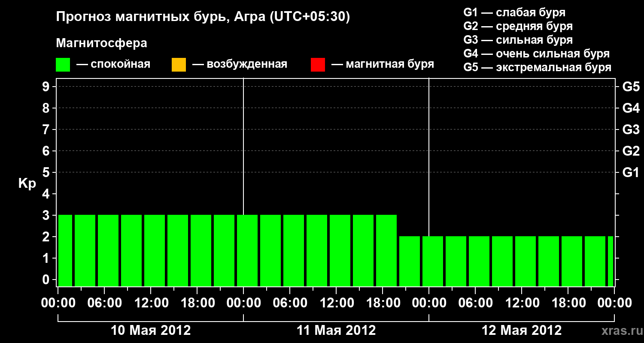Click legend line 'G3 — сильная буря'

click(x=518, y=40)
